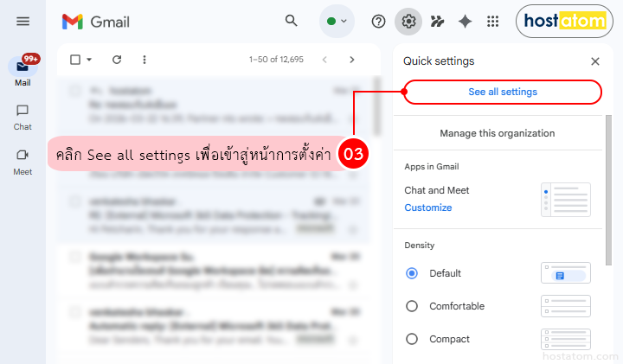623x364 pixels.
Task: Open Manage this organization
Action: tap(497, 133)
